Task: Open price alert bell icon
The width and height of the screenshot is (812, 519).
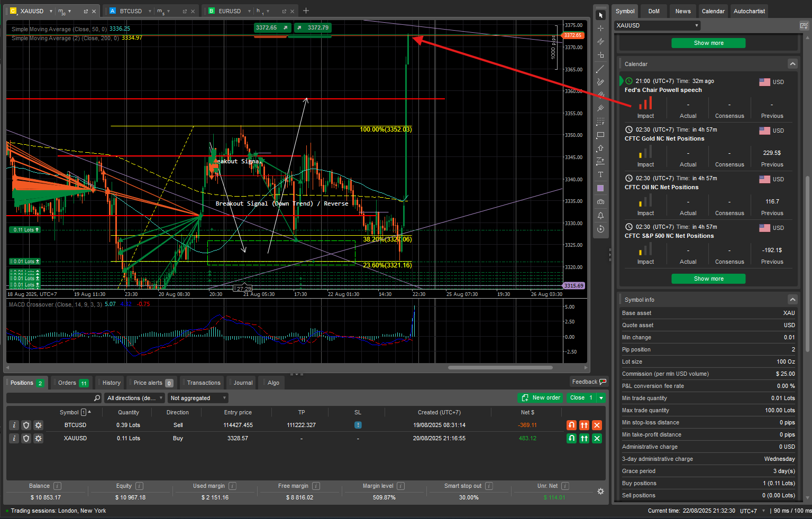Action: (600, 215)
